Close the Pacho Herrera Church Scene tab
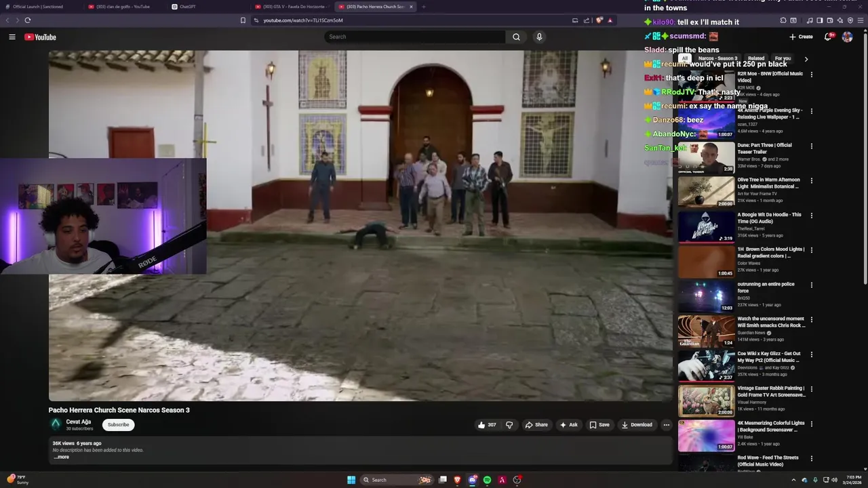 (411, 7)
